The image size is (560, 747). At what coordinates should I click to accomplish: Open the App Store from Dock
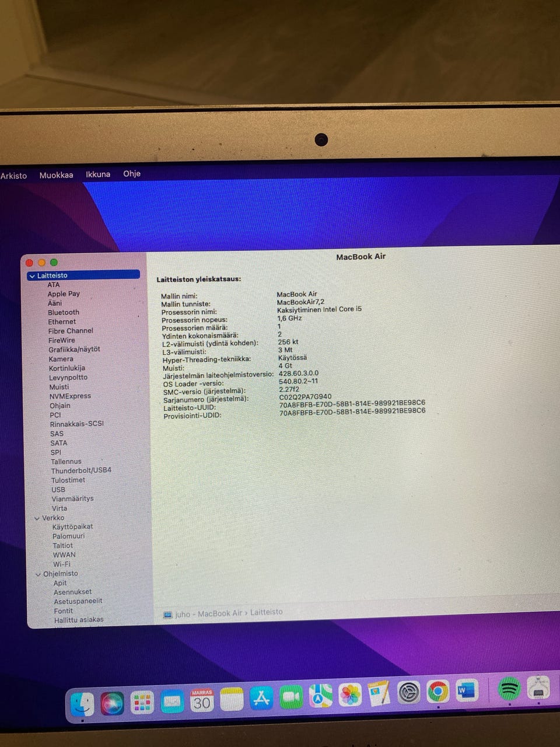pos(261,698)
